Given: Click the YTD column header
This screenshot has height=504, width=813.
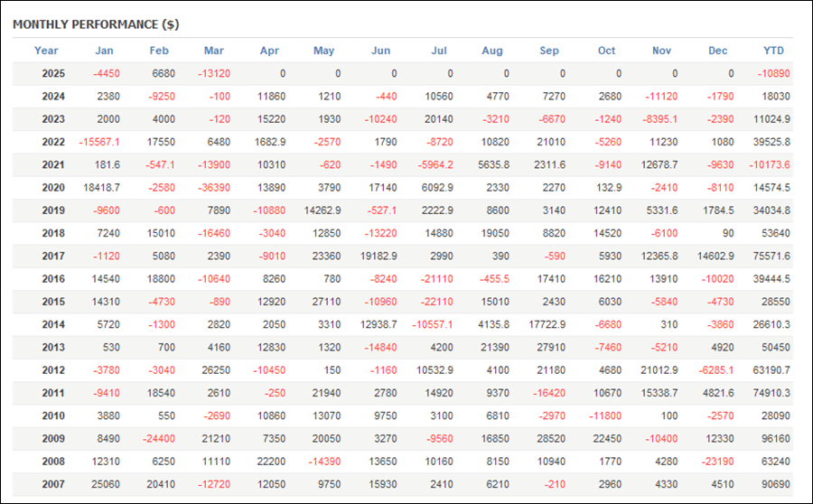Looking at the screenshot, I should tap(773, 51).
